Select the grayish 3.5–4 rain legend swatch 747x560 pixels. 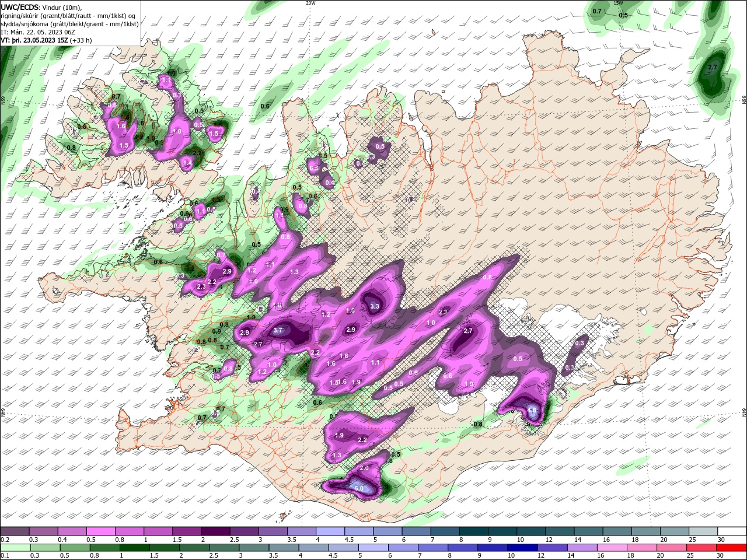(284, 548)
